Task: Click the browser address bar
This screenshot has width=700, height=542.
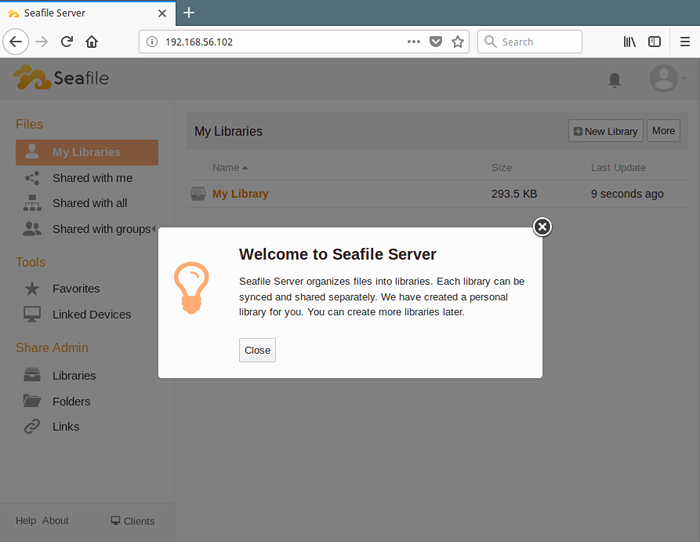Action: coord(280,42)
